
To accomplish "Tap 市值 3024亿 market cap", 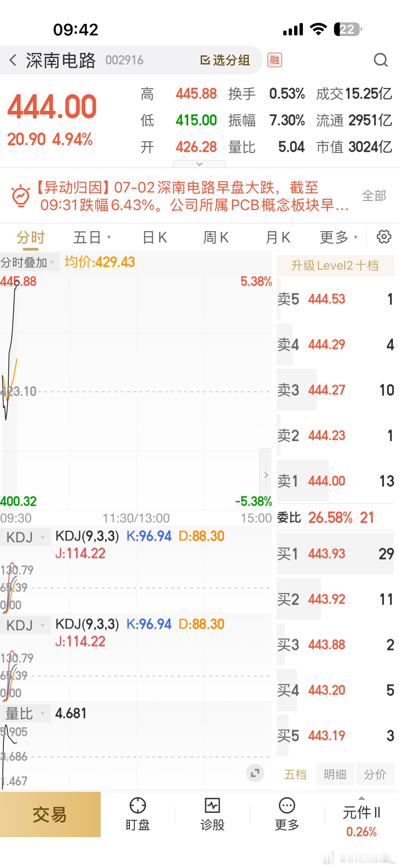I will coord(354,147).
